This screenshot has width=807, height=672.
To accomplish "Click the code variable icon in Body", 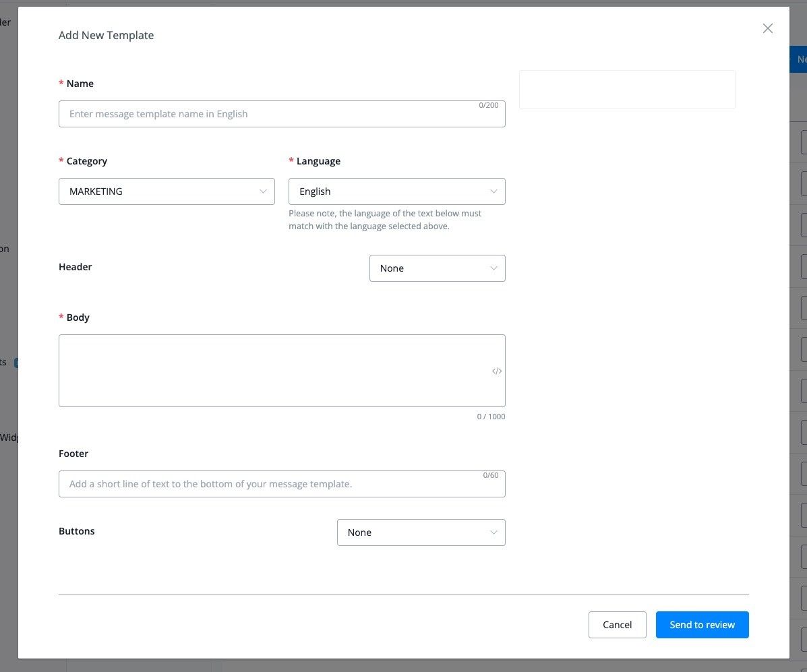I will pyautogui.click(x=497, y=371).
